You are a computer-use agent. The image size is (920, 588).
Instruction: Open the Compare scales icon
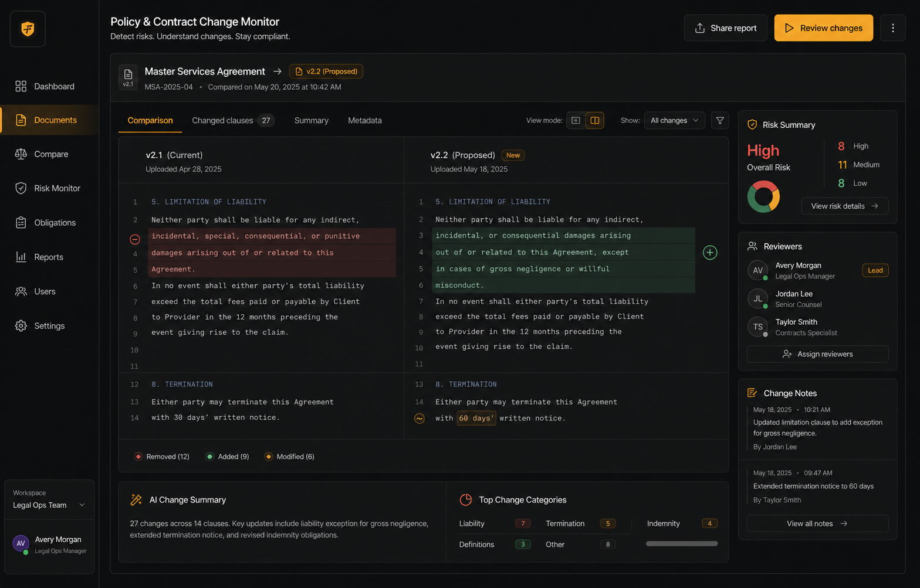click(x=21, y=154)
